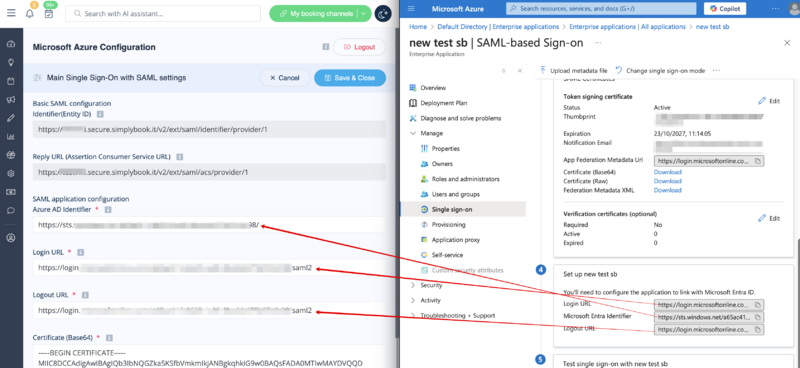Open SimplyBook hamburger menu
This screenshot has width=800, height=368.
click(11, 13)
